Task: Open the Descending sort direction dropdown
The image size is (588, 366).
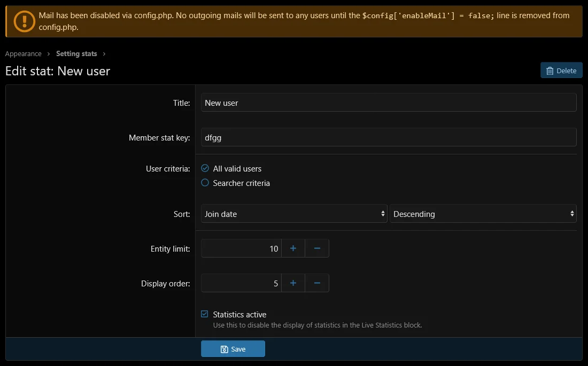Action: (x=483, y=214)
